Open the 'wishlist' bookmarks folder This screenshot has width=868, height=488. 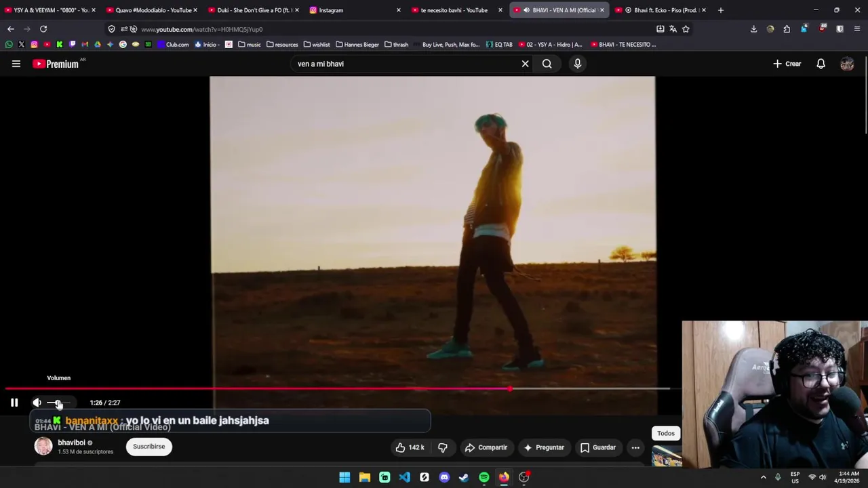(x=317, y=45)
